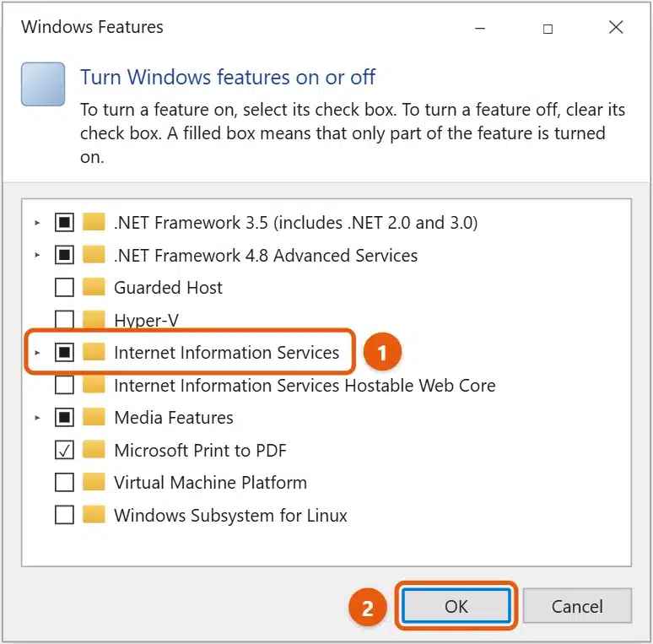The height and width of the screenshot is (644, 653).
Task: Expand .NET Framework 4.8 Advanced Services node
Action: pyautogui.click(x=37, y=255)
